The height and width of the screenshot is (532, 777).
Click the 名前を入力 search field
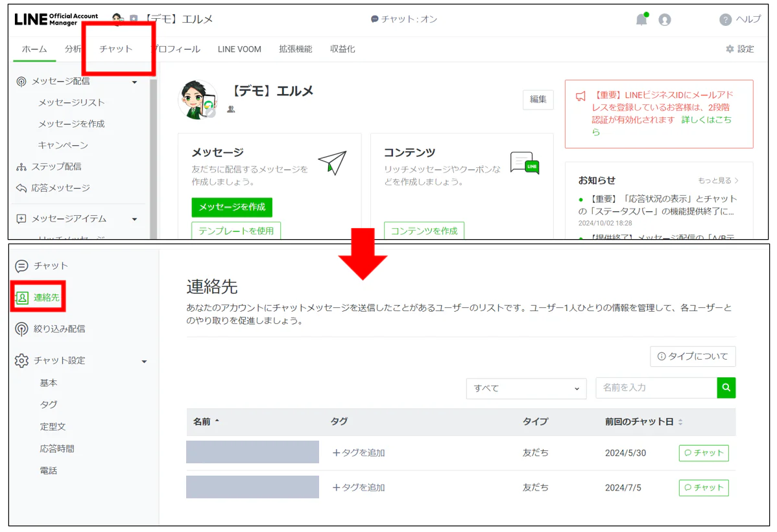656,387
